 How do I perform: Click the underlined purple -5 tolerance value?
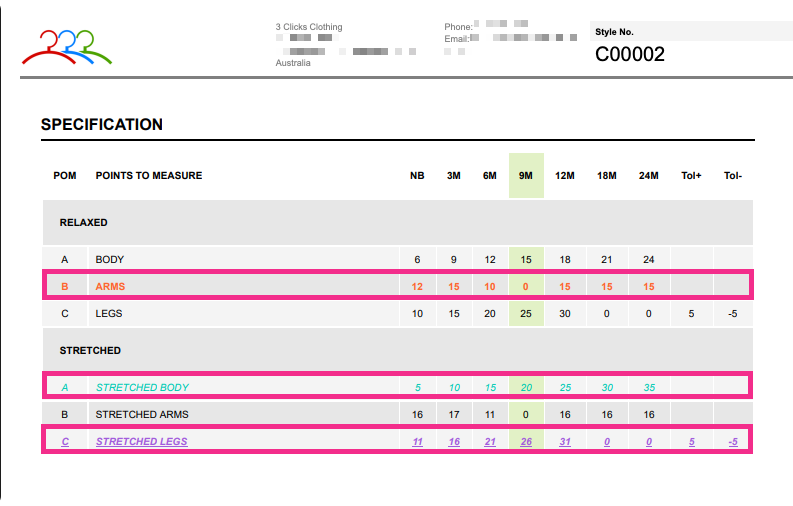click(733, 441)
